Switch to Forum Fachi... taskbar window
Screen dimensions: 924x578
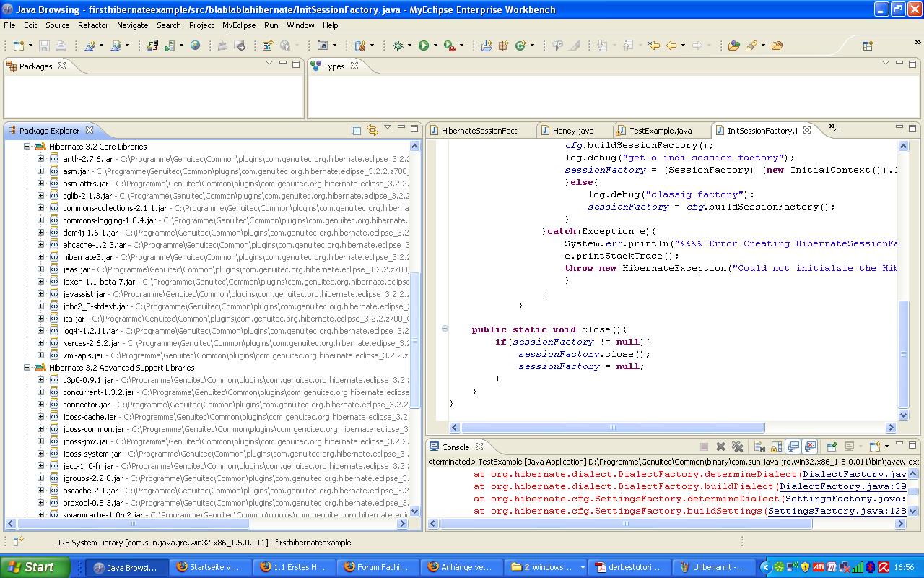[x=380, y=567]
